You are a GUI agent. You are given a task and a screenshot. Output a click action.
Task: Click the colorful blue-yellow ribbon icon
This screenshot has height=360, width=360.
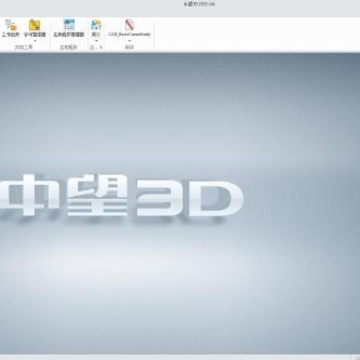[x=96, y=25]
